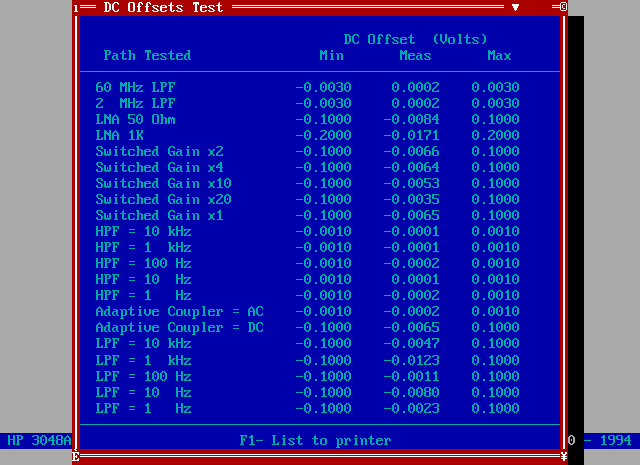Click the window number 1 at top-left

pos(76,9)
